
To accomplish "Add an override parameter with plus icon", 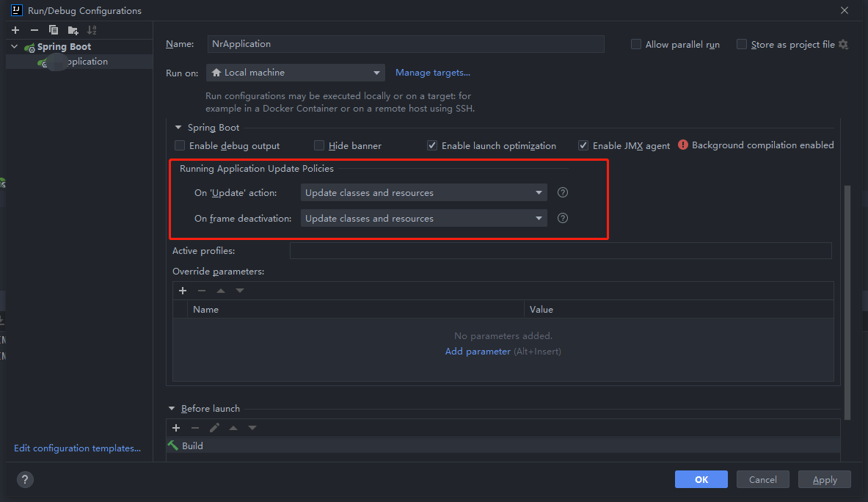I will [x=183, y=291].
